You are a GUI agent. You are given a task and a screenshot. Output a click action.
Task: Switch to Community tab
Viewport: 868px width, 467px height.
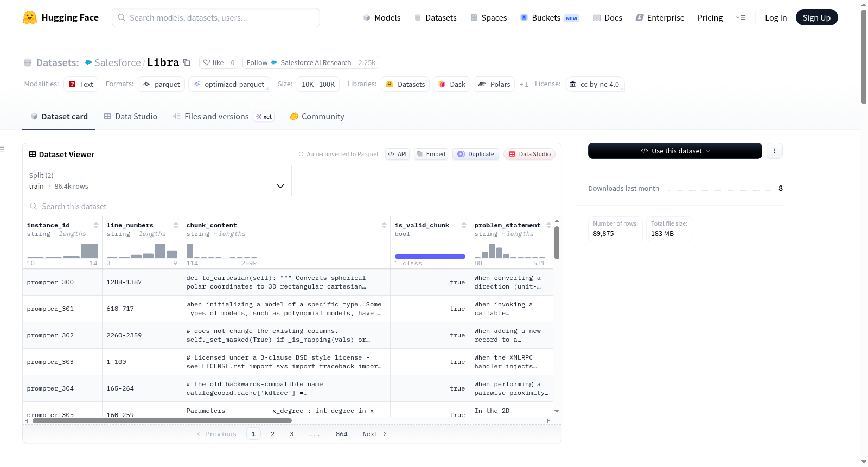click(x=317, y=116)
